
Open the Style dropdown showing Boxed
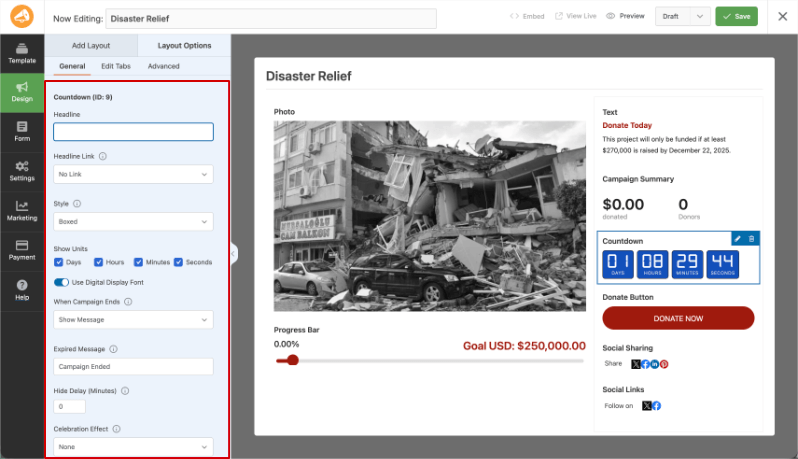click(133, 222)
